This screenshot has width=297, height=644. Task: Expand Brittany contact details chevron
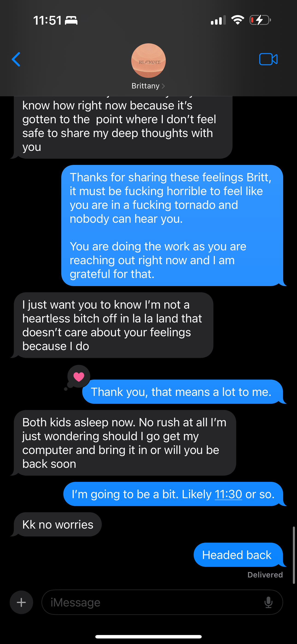point(163,86)
